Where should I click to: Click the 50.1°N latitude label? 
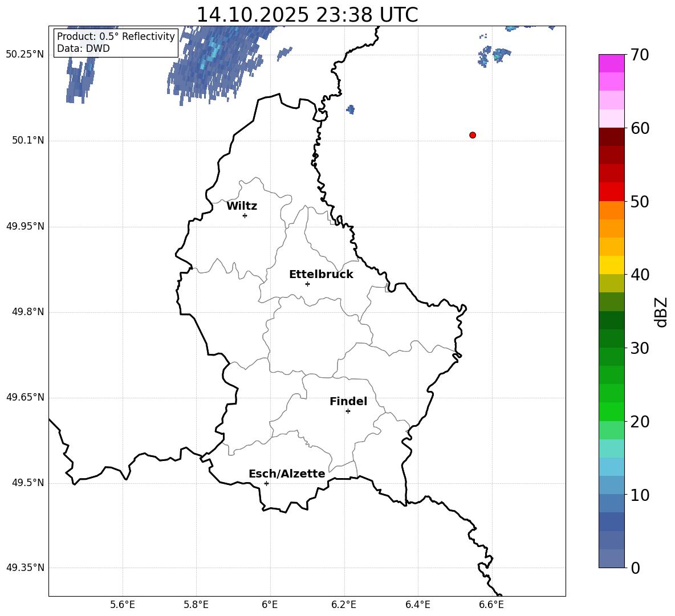click(x=29, y=140)
